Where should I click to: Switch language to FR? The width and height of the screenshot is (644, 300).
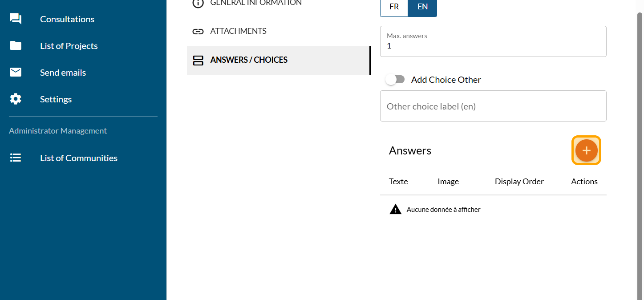(394, 7)
